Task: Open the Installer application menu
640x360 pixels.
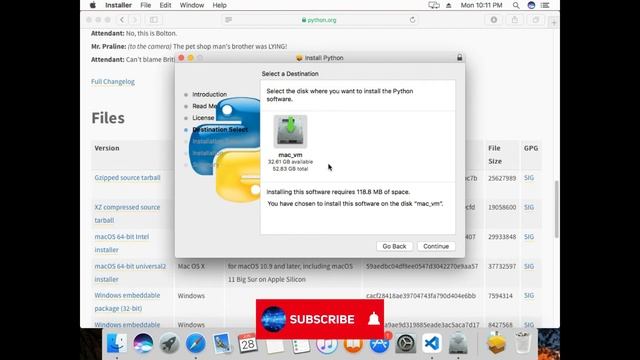Action: click(x=118, y=5)
